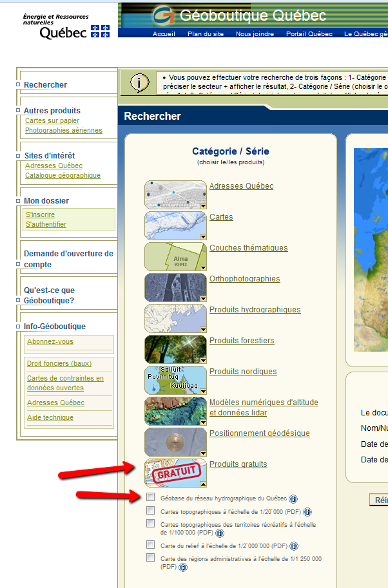Expand the Produits hydrographiques arrow
This screenshot has height=588, width=388.
(203, 330)
